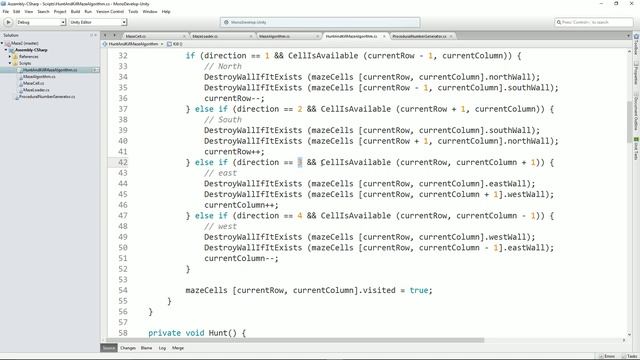Close the MazeLoader.cs tab
This screenshot has width=640, height=360.
coord(251,36)
